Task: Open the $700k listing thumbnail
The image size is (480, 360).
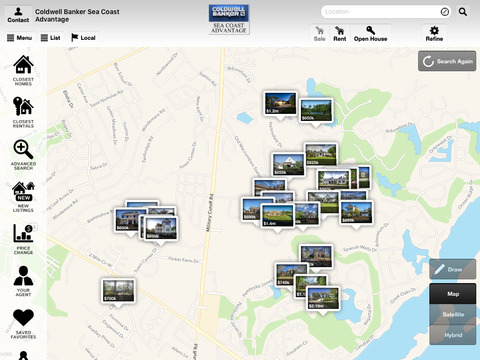Action: click(x=118, y=291)
